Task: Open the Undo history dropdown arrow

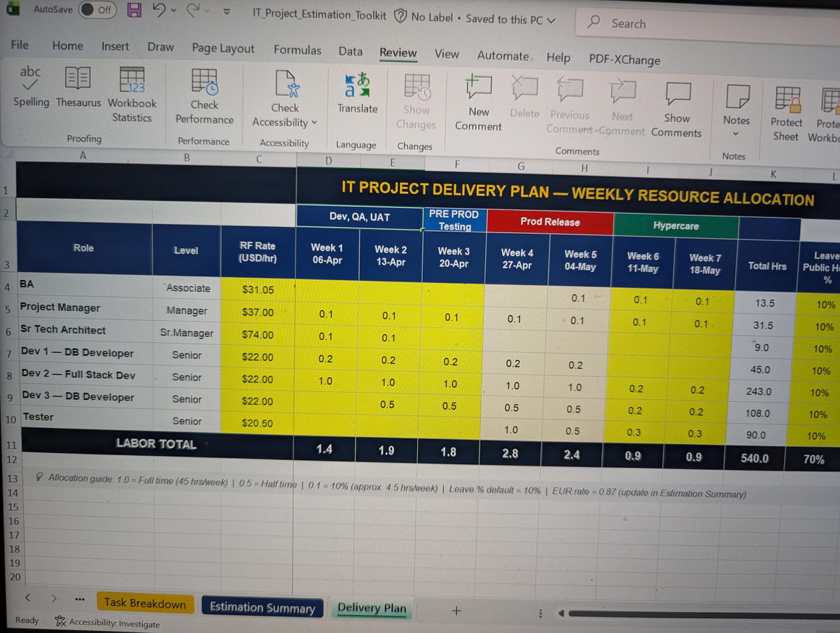Action: pyautogui.click(x=173, y=12)
